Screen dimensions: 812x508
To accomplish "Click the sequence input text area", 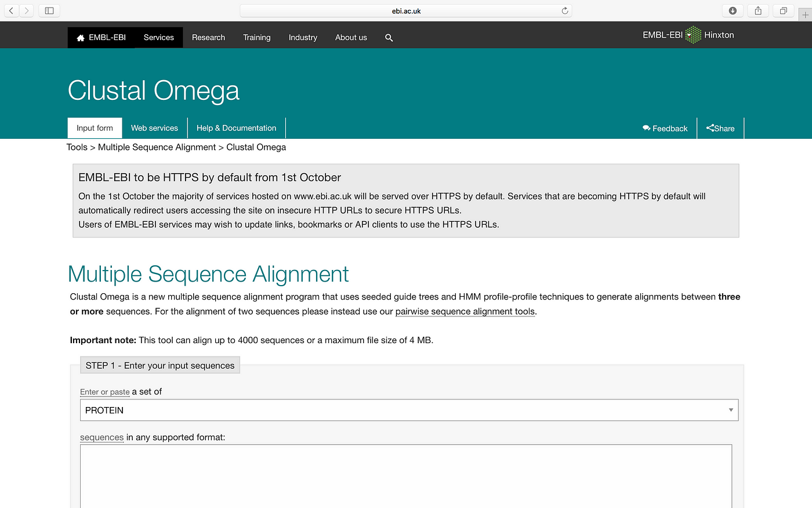I will point(406,476).
